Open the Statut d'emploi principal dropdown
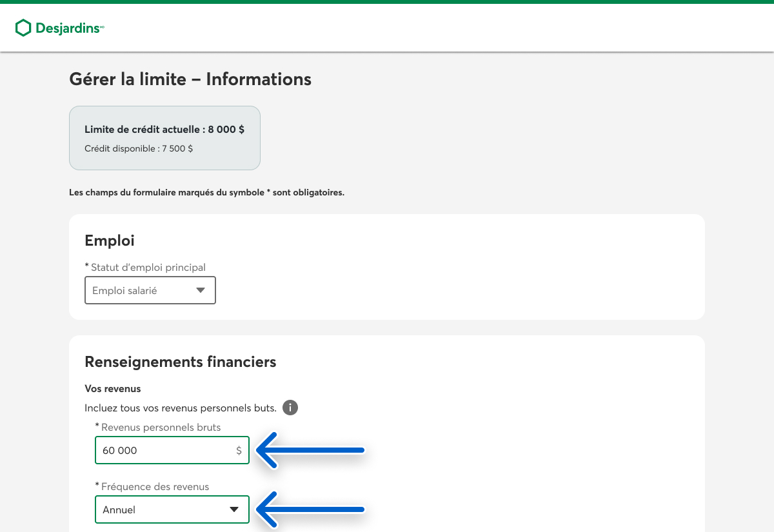Screen dimensions: 774x532 pos(150,291)
